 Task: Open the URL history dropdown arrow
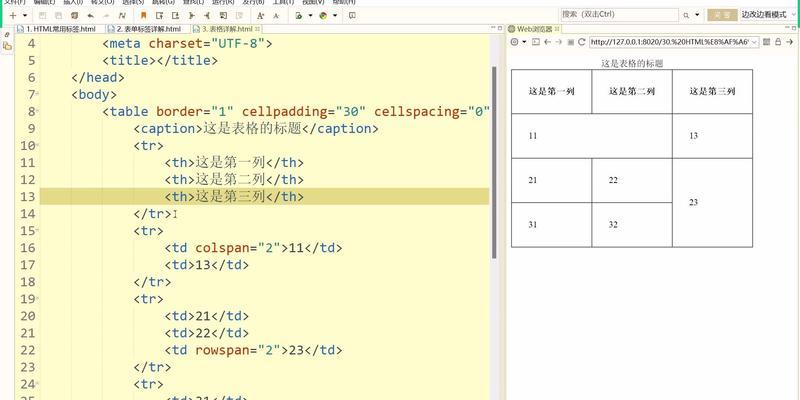point(755,42)
